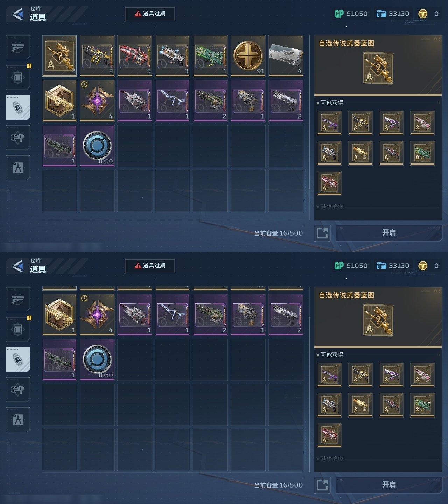Screen dimensions: 448x504
Task: Click the export share icon beside upper 开启 button
Action: tap(322, 233)
